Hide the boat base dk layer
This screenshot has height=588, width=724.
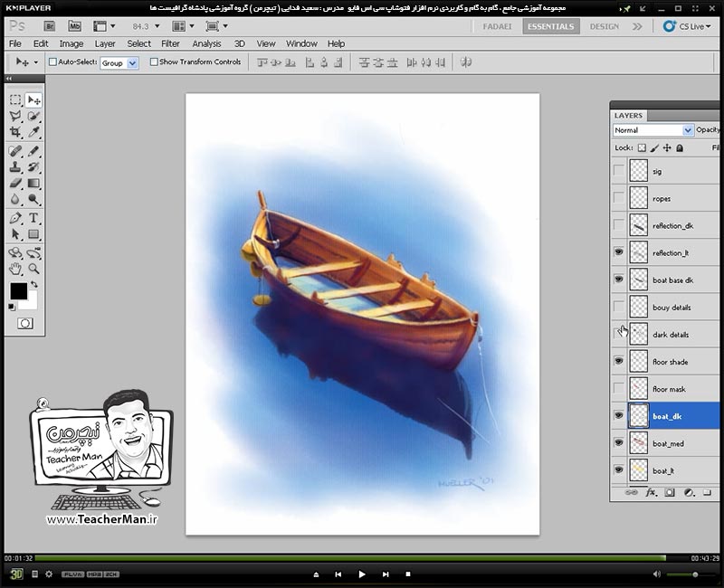click(x=618, y=280)
